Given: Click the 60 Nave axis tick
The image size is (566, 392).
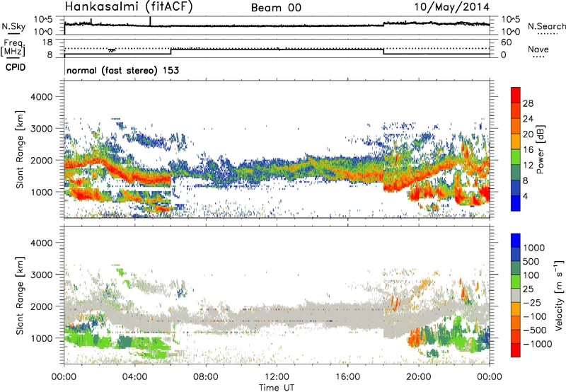Looking at the screenshot, I should pos(507,42).
